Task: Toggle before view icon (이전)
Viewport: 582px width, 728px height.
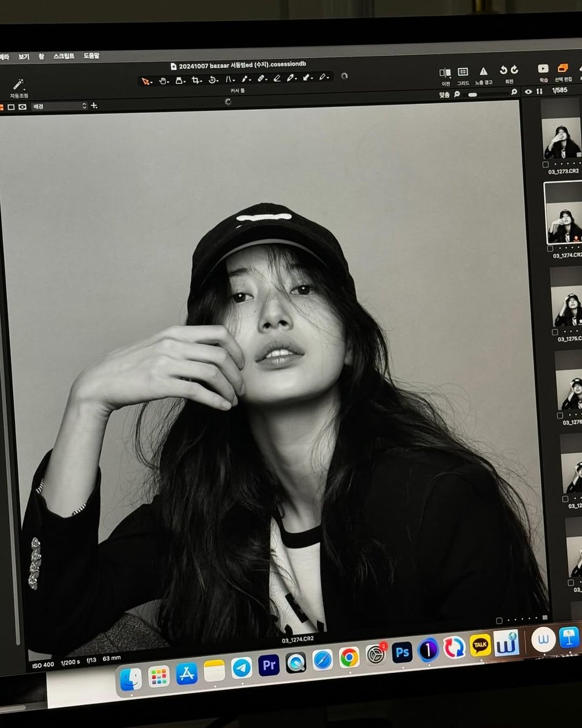Action: [x=446, y=72]
